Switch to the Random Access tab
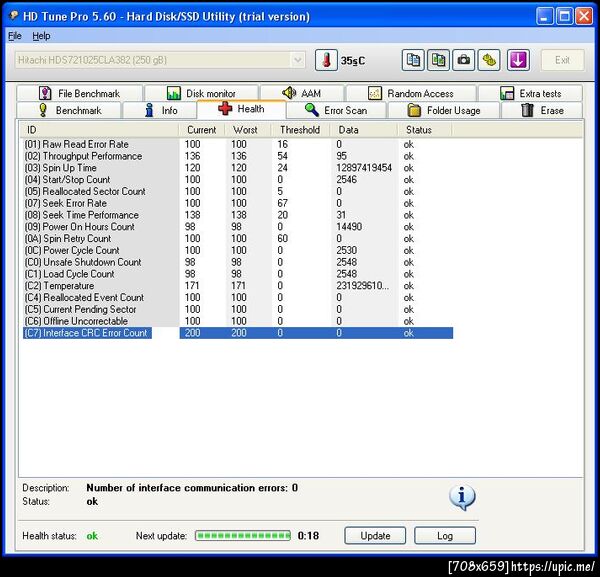600x577 pixels. point(411,93)
